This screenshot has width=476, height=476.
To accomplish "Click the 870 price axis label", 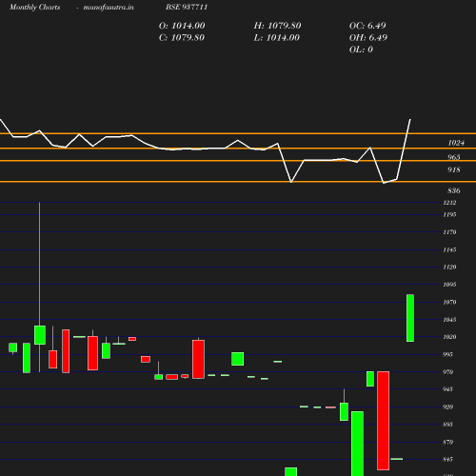I will (447, 442).
